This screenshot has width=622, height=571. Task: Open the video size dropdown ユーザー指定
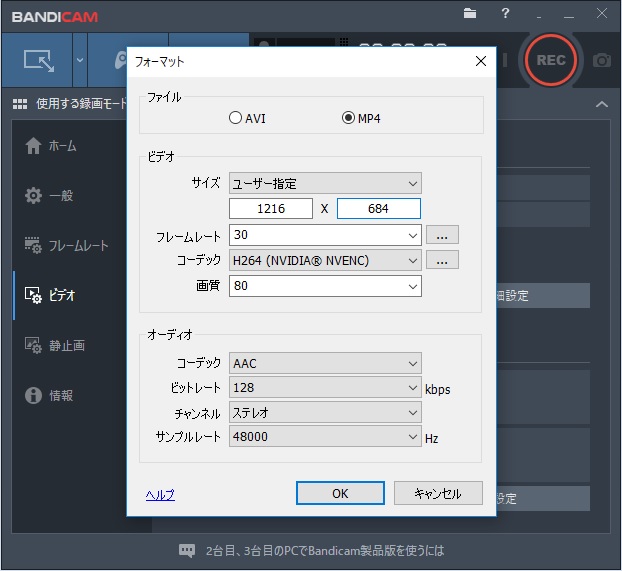325,183
